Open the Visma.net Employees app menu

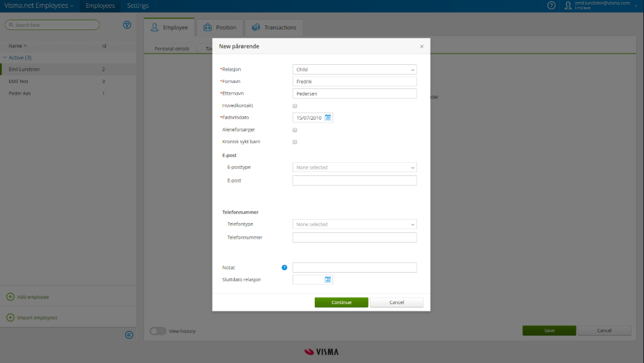(39, 6)
